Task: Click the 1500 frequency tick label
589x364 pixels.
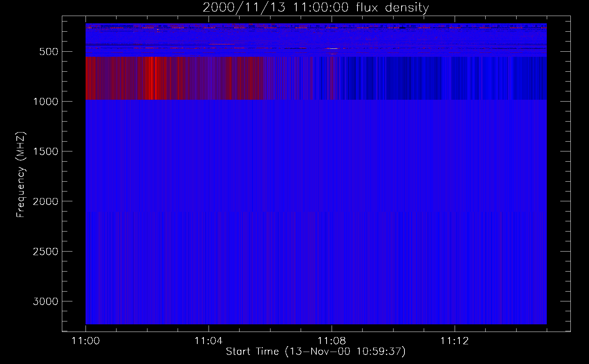Action: click(46, 151)
